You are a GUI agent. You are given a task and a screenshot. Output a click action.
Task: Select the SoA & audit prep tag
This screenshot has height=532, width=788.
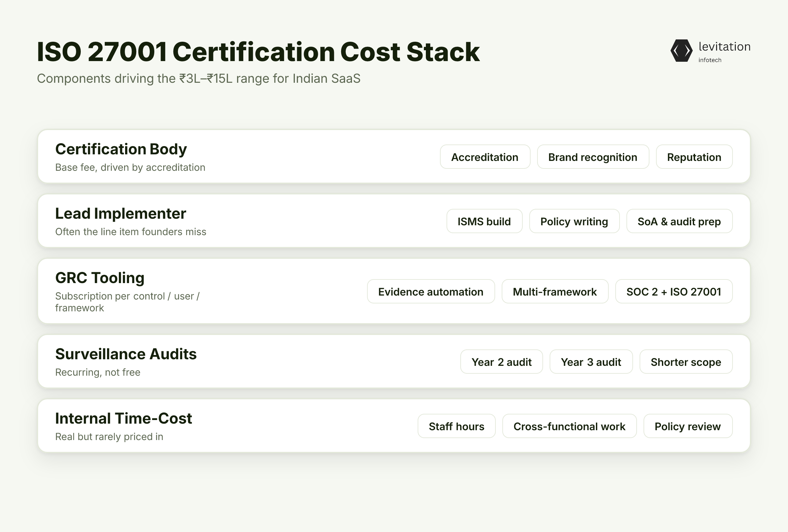point(679,221)
